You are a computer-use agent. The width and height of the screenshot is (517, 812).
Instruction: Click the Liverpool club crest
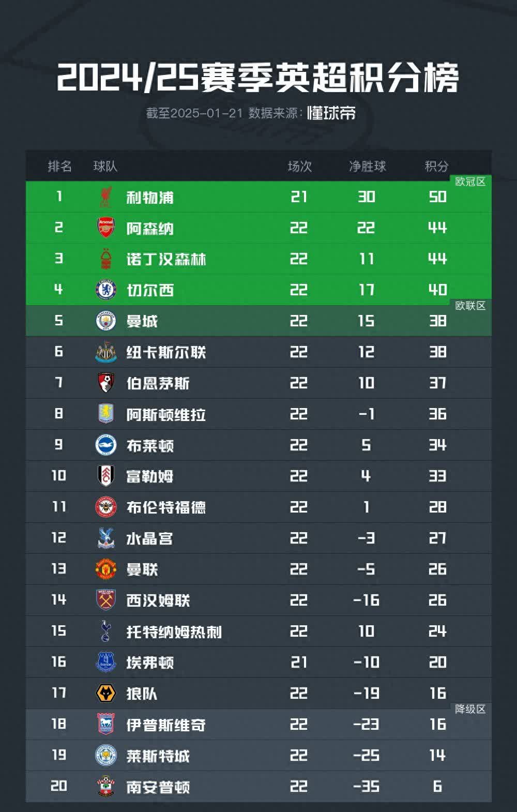106,197
